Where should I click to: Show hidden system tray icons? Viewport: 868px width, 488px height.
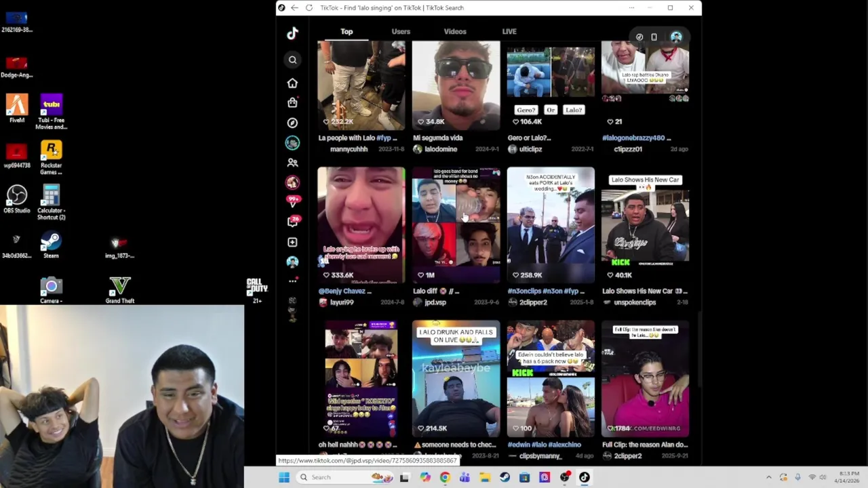[x=768, y=477]
